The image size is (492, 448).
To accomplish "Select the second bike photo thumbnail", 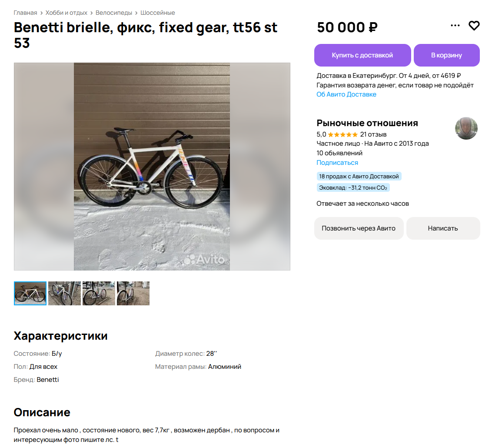I will click(x=64, y=293).
